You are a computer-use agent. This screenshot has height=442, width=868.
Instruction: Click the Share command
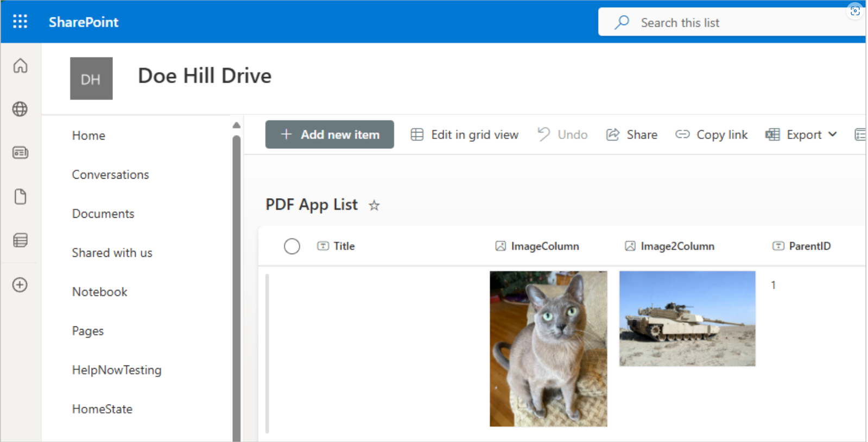632,135
